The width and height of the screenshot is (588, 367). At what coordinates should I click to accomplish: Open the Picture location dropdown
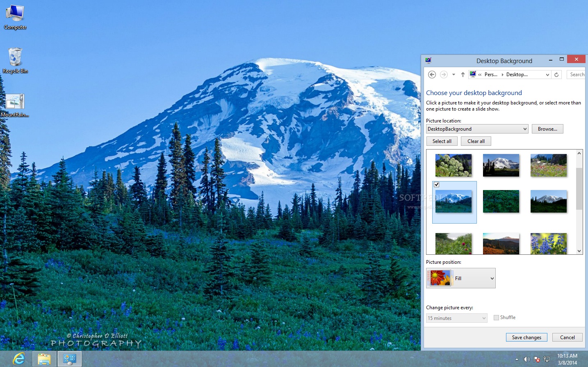click(477, 129)
